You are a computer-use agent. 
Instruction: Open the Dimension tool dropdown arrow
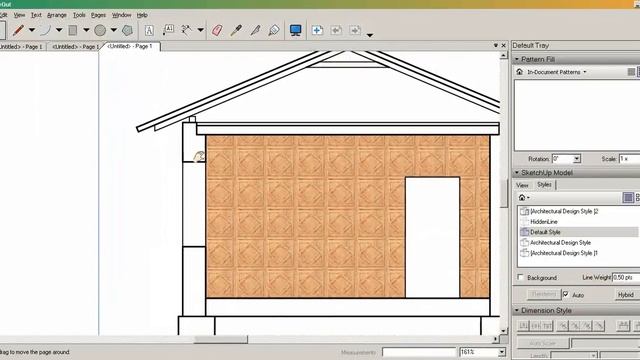point(200,30)
